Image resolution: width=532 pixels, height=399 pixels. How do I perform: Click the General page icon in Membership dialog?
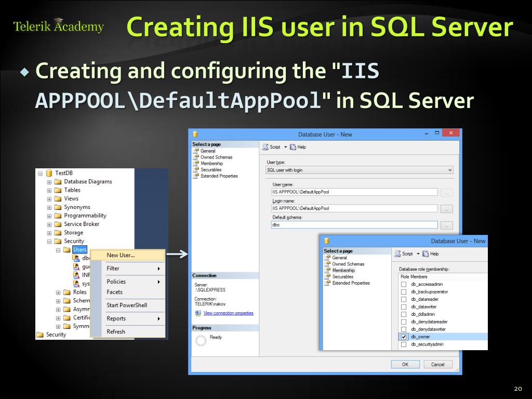pos(327,258)
